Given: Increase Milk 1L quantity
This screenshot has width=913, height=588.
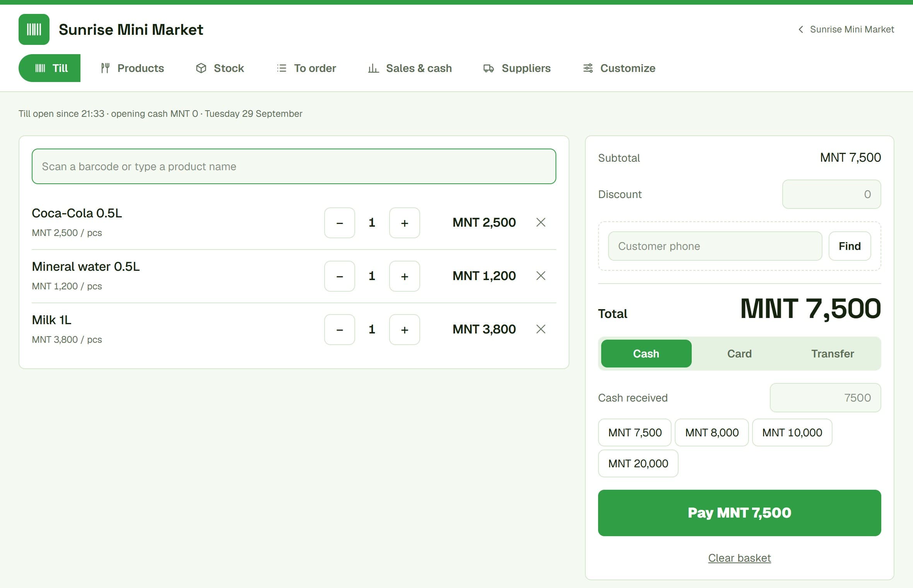Looking at the screenshot, I should point(405,330).
